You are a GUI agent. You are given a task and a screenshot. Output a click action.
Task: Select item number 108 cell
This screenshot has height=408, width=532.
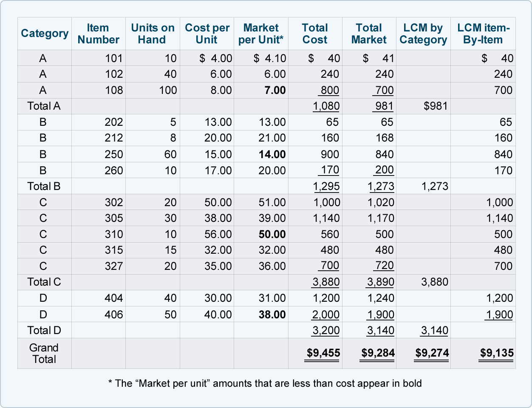[114, 90]
